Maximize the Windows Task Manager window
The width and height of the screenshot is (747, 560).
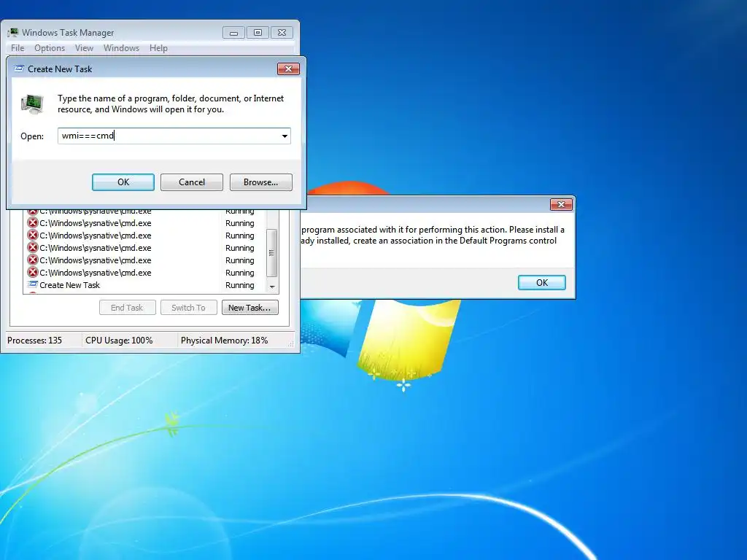point(258,33)
